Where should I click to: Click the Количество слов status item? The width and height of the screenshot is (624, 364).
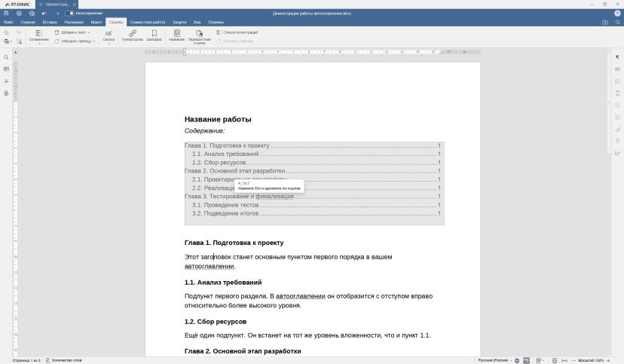[63, 360]
